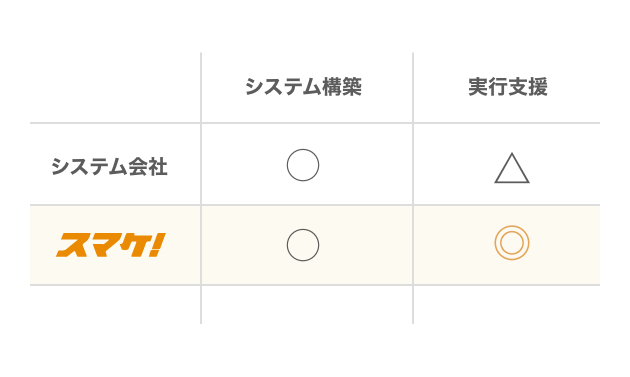Click the exclamation mark of the スマケ! logo
Viewport: 630px width, 377px height.
[x=157, y=244]
